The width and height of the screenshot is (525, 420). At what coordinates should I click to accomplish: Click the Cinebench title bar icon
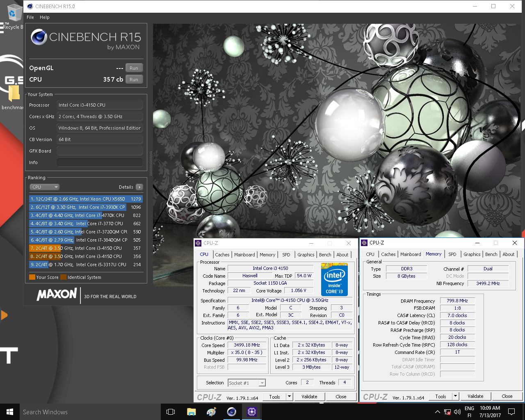(x=30, y=6)
